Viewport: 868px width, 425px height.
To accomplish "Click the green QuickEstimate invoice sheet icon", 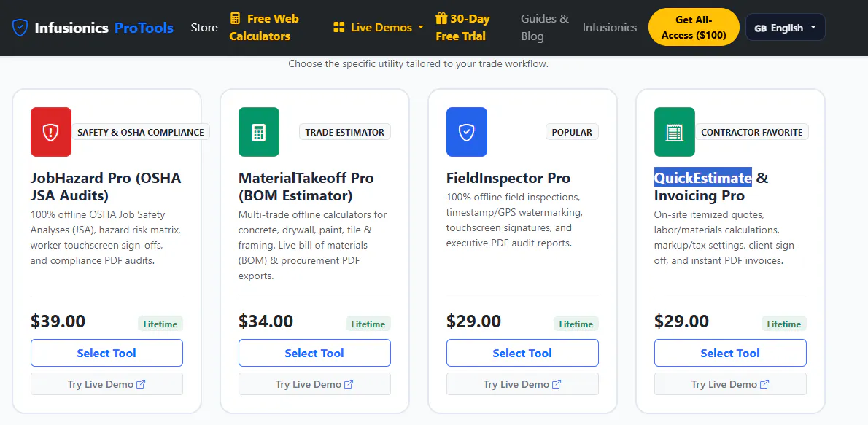I will click(x=674, y=132).
